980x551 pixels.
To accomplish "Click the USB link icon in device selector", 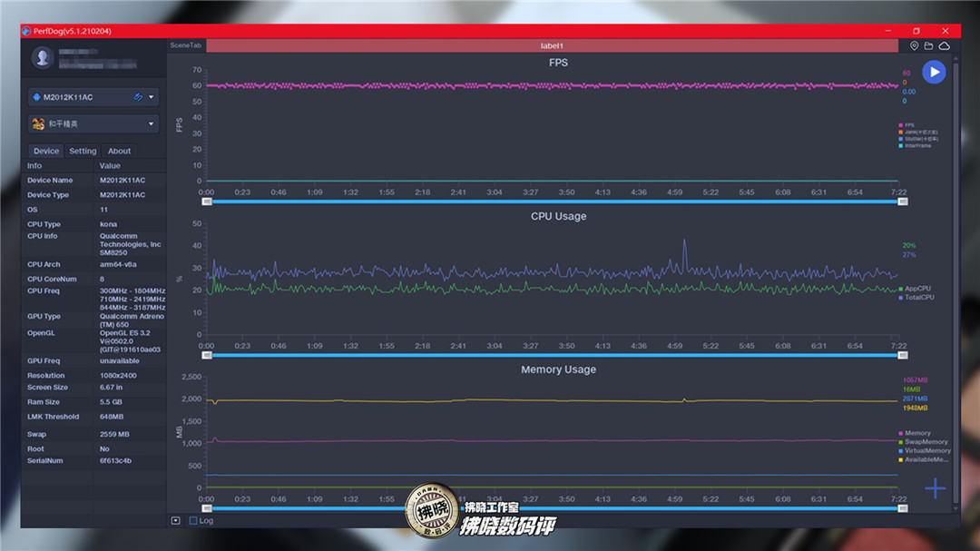I will pyautogui.click(x=138, y=97).
